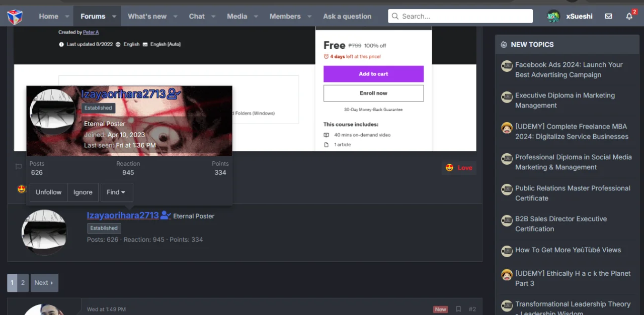Image resolution: width=644 pixels, height=315 pixels.
Task: Click xSueshi username in navbar
Action: [579, 16]
